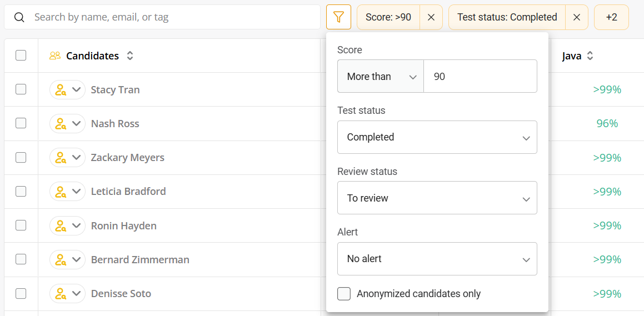The image size is (644, 316).
Task: Remove the Test status Completed filter chip
Action: [577, 17]
